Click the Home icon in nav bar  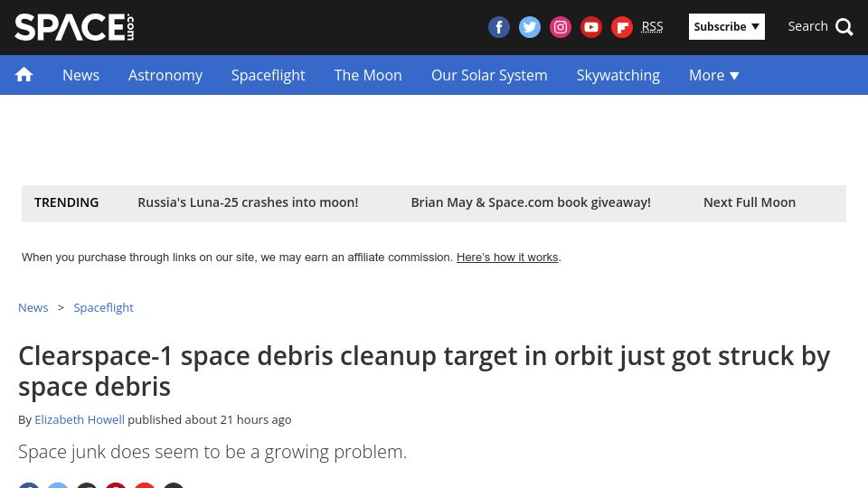point(24,75)
